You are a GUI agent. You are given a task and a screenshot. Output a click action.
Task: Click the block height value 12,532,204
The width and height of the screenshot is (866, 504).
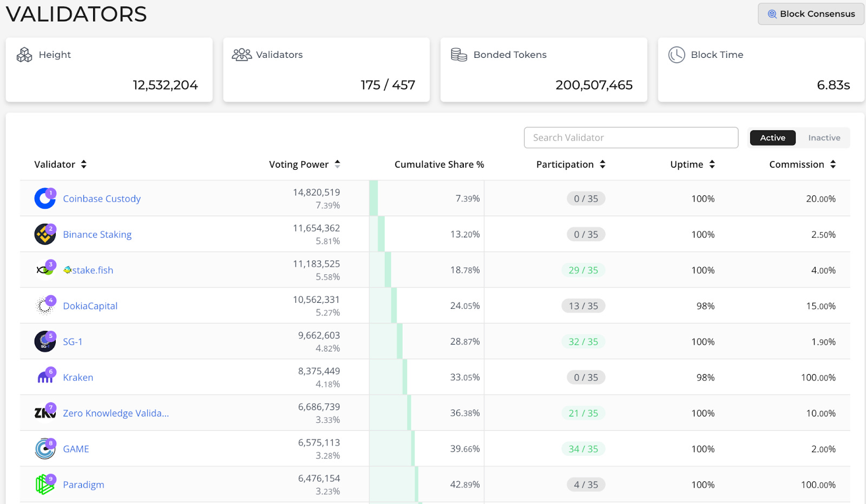[x=165, y=85]
